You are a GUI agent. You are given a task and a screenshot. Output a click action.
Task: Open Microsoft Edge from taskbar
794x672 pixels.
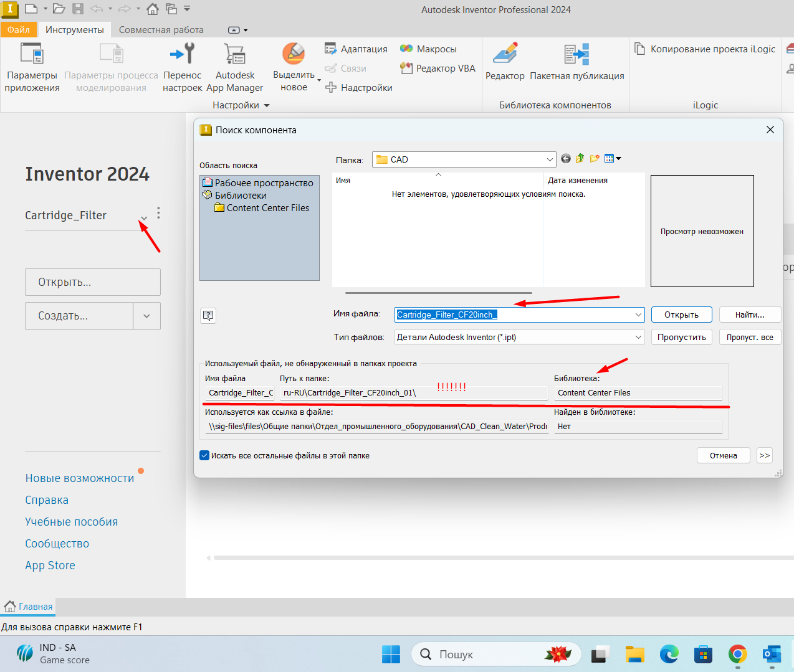[x=669, y=655]
